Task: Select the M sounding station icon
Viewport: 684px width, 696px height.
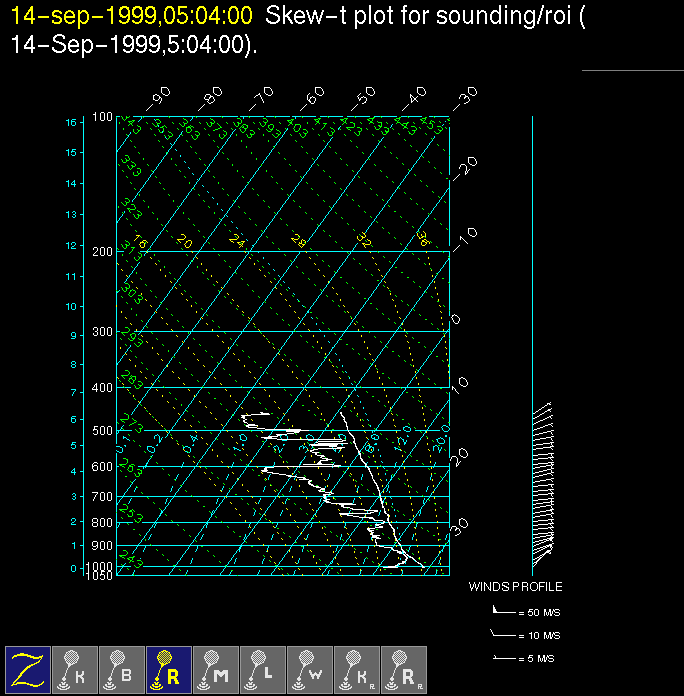Action: point(216,669)
